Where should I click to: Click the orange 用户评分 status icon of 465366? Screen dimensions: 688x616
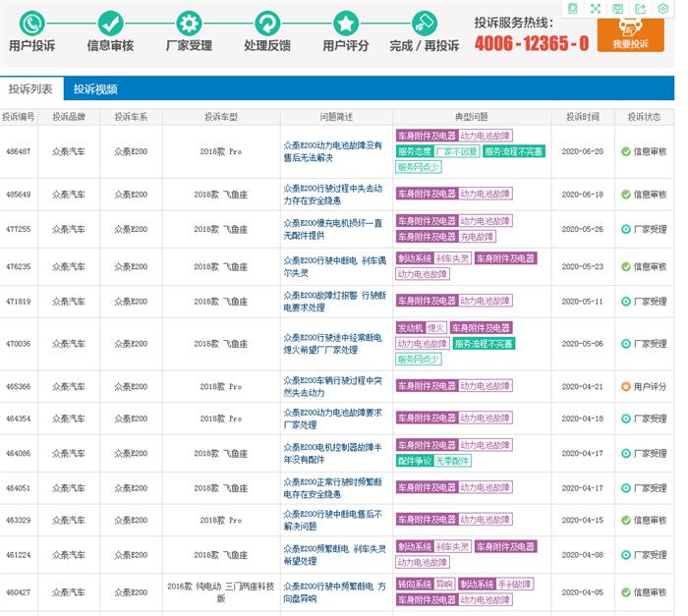click(x=626, y=386)
